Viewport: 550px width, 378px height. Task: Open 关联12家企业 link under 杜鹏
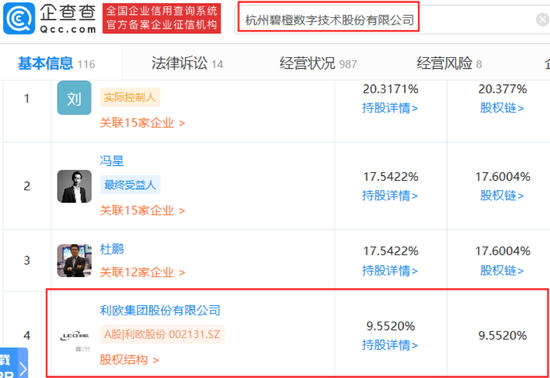point(142,272)
